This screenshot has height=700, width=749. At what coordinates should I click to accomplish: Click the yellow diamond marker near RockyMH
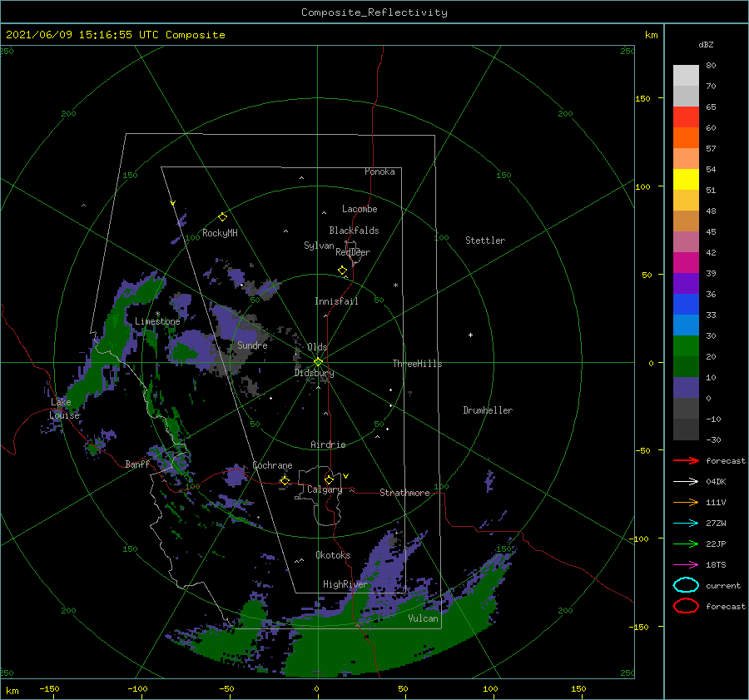(x=222, y=217)
